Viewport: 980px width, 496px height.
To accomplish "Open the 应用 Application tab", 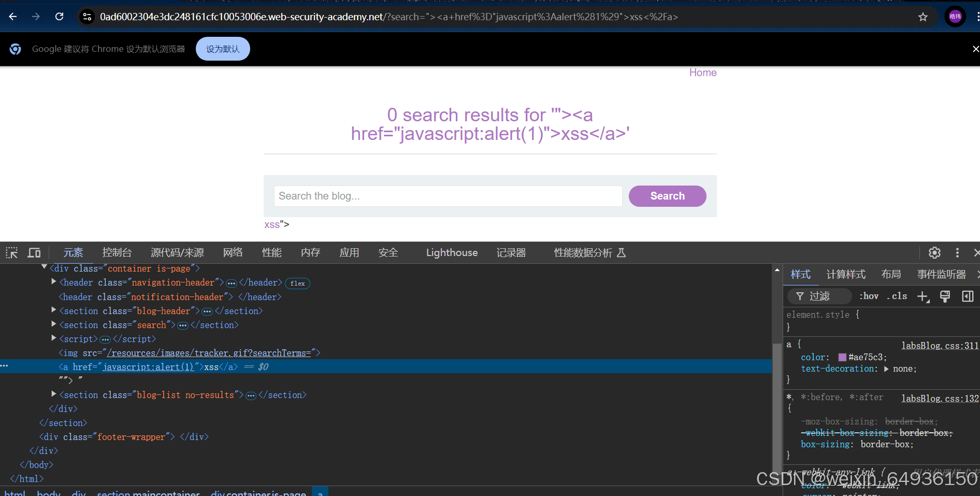I will 350,252.
